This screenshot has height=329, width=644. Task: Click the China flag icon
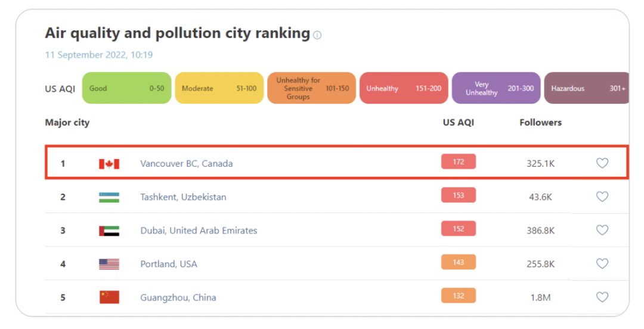tap(109, 297)
